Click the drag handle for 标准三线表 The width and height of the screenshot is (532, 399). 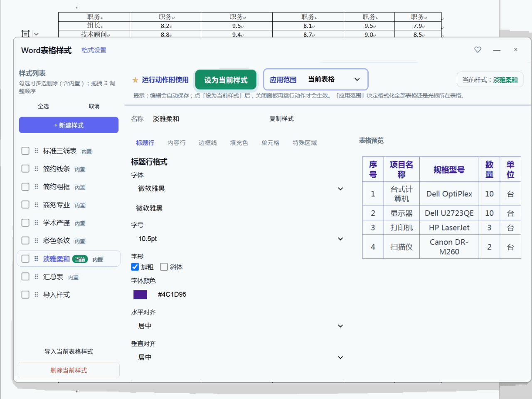(x=36, y=151)
